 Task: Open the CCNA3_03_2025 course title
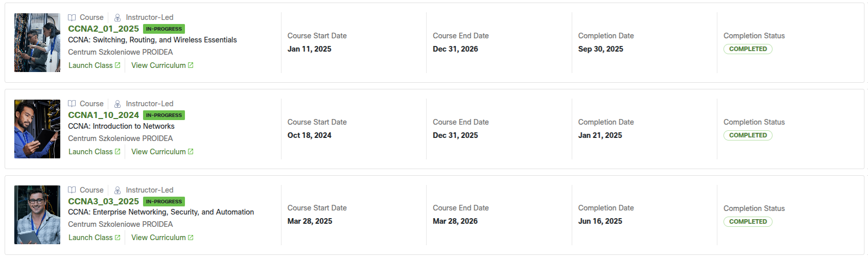click(103, 201)
